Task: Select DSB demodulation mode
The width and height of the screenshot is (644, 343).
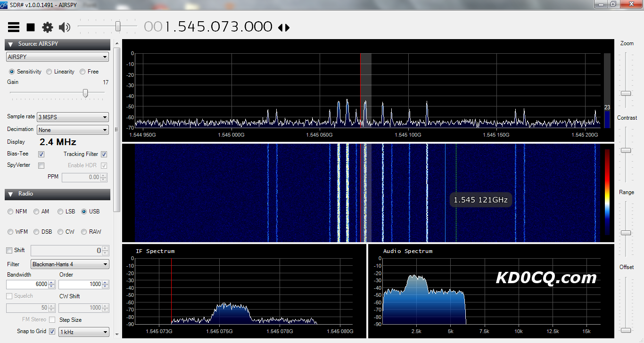Action: point(36,232)
